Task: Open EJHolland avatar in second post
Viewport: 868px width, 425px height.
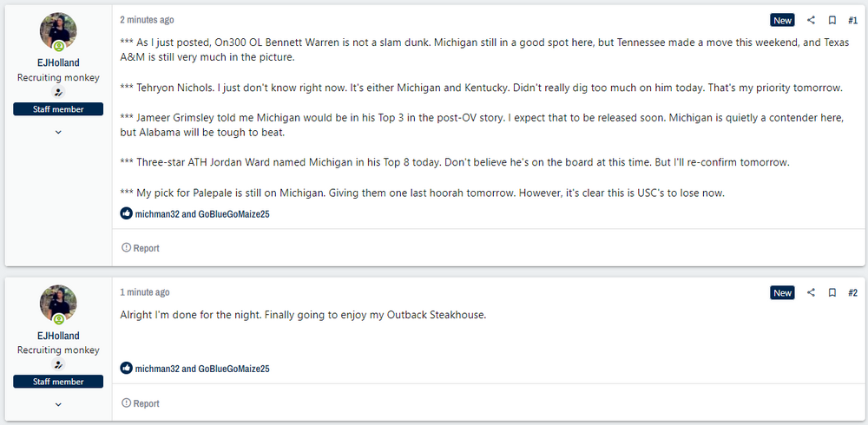Action: coord(58,304)
